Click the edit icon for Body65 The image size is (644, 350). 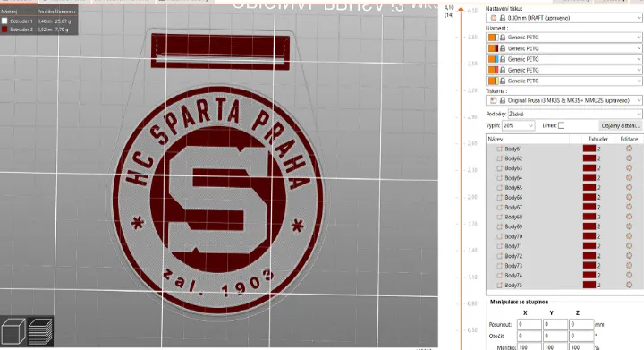click(x=629, y=187)
